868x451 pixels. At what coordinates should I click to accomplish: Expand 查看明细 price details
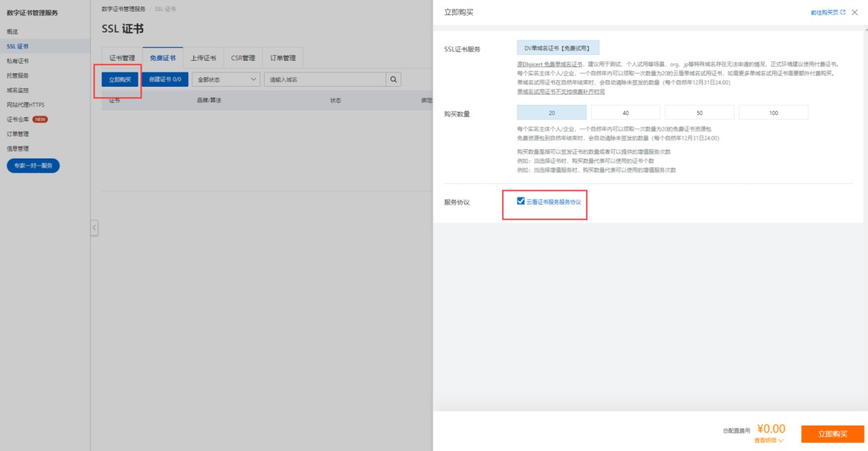[769, 439]
